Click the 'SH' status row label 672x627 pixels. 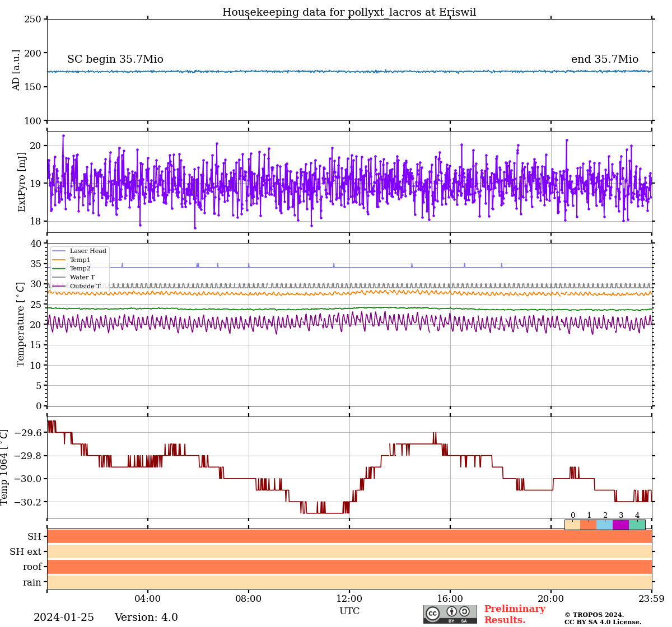tap(35, 537)
